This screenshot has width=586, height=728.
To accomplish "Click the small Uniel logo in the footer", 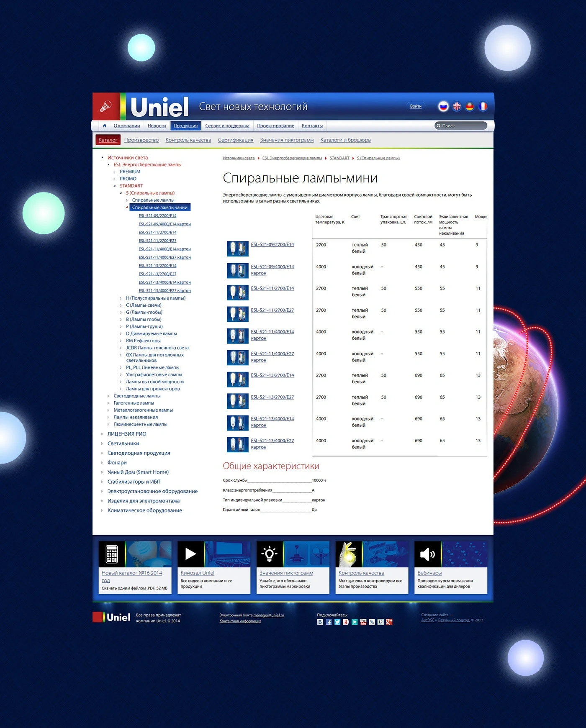I will point(111,617).
